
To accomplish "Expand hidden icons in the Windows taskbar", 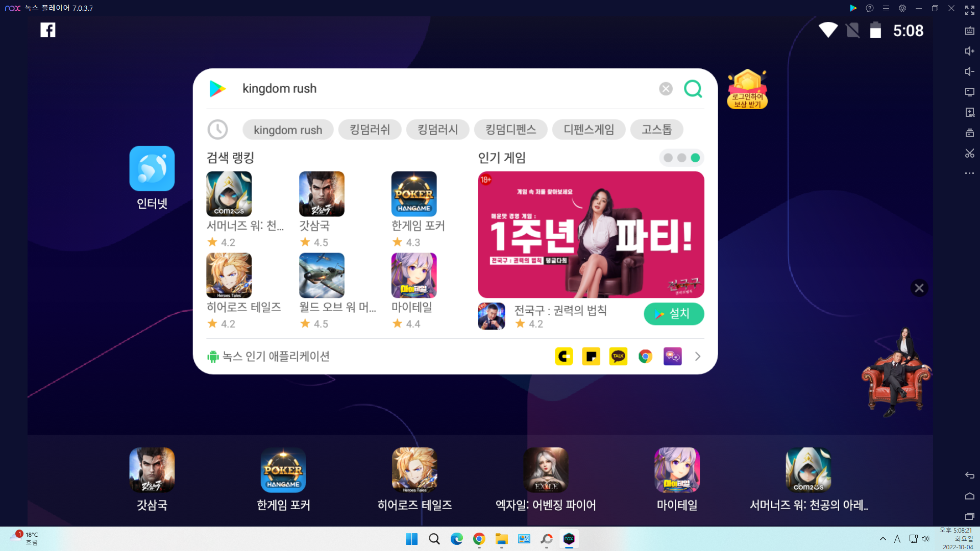I will click(x=882, y=539).
